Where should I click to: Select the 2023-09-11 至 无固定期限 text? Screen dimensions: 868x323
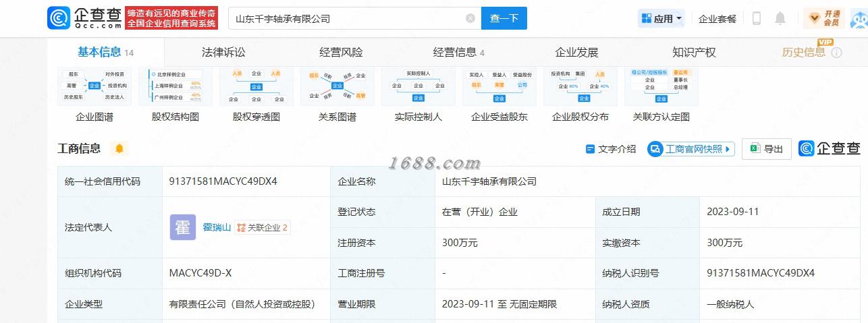pos(499,304)
